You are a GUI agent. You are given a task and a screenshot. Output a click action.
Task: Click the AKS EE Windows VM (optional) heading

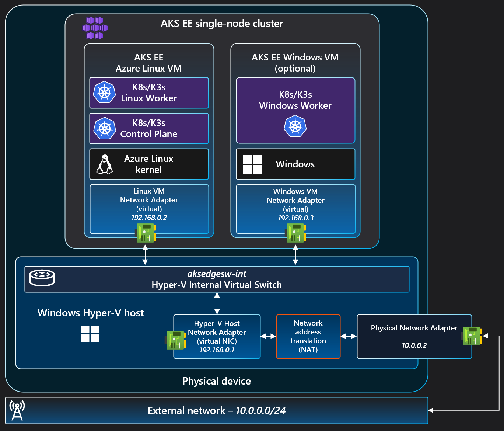295,63
